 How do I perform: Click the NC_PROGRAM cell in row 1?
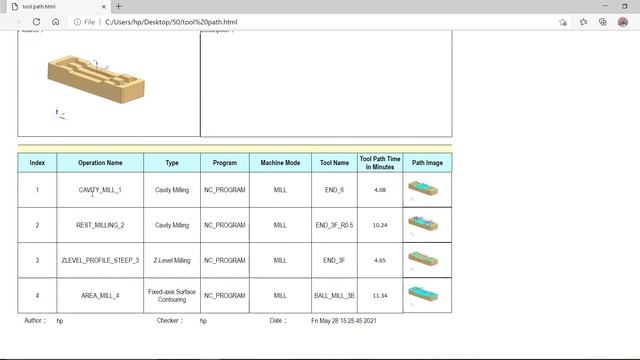[x=224, y=190]
